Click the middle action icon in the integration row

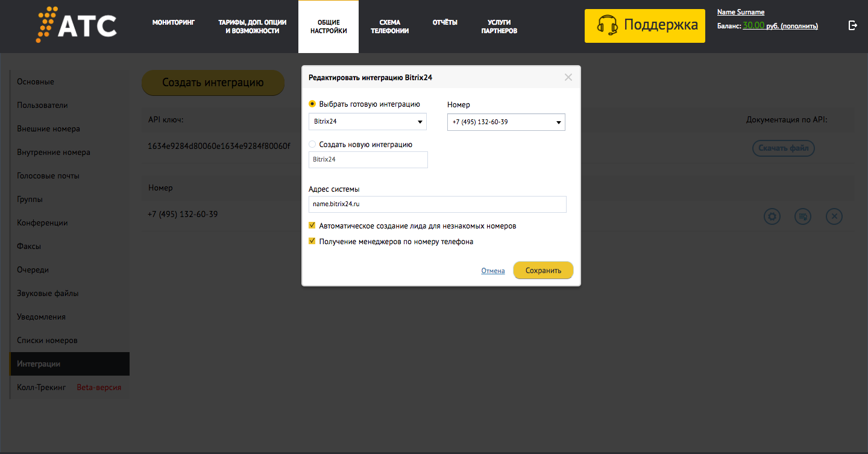(x=802, y=216)
